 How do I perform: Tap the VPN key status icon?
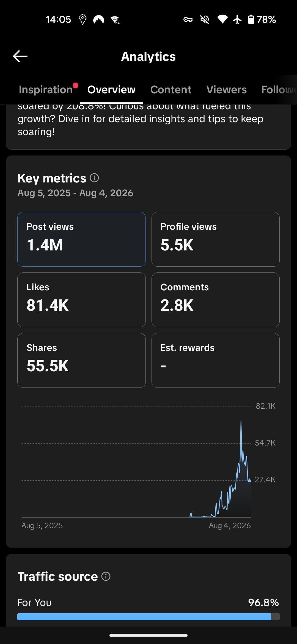tap(188, 20)
